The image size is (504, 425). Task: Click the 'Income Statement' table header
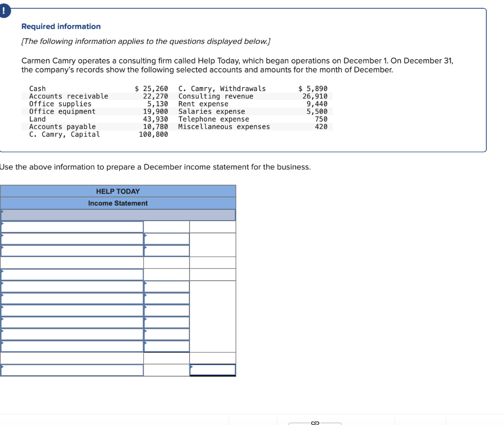pos(118,203)
